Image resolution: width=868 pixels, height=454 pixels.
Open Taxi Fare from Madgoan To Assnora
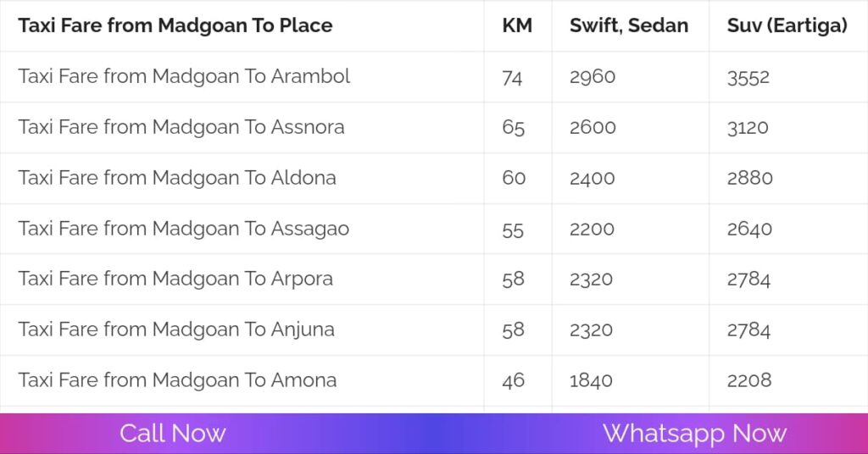[181, 128]
